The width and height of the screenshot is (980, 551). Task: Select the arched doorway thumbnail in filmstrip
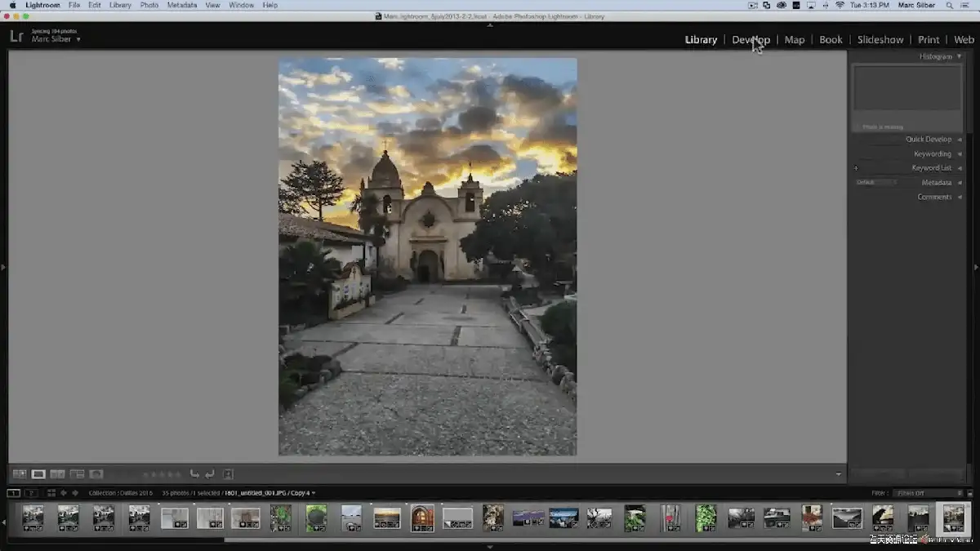422,518
